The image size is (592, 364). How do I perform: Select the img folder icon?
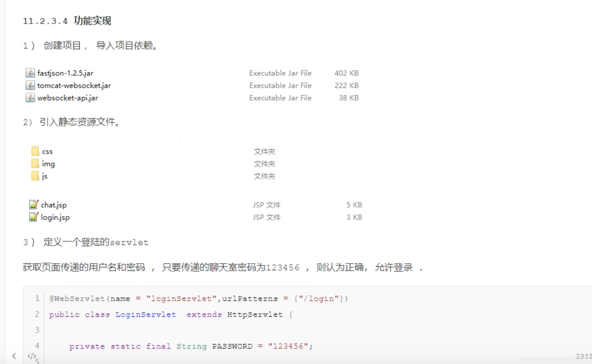35,163
